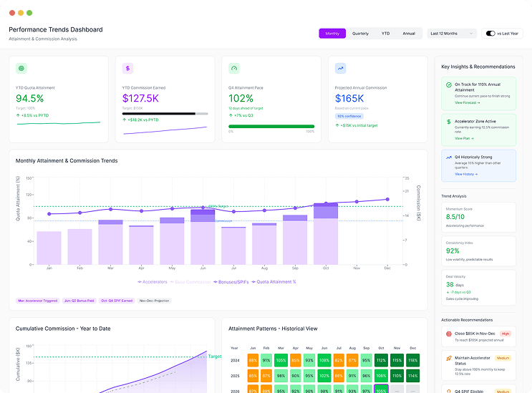Screen dimensions: 532x393
Task: Click the Oct 2024 112% heatmap cell
Action: coord(380,359)
